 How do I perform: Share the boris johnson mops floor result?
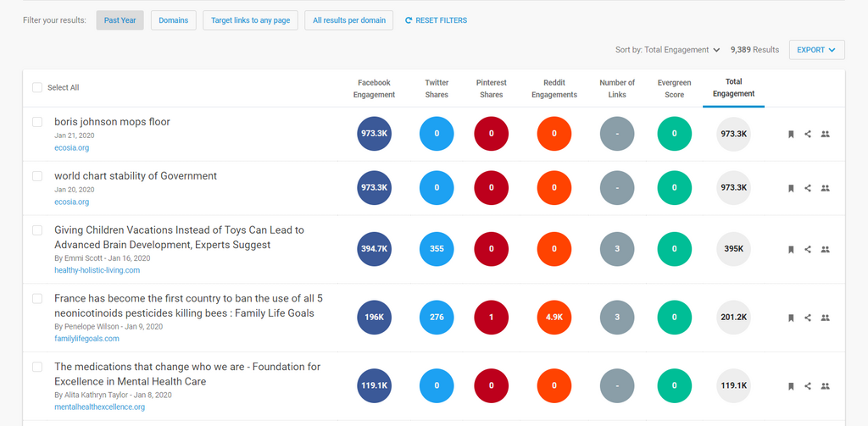(x=808, y=134)
